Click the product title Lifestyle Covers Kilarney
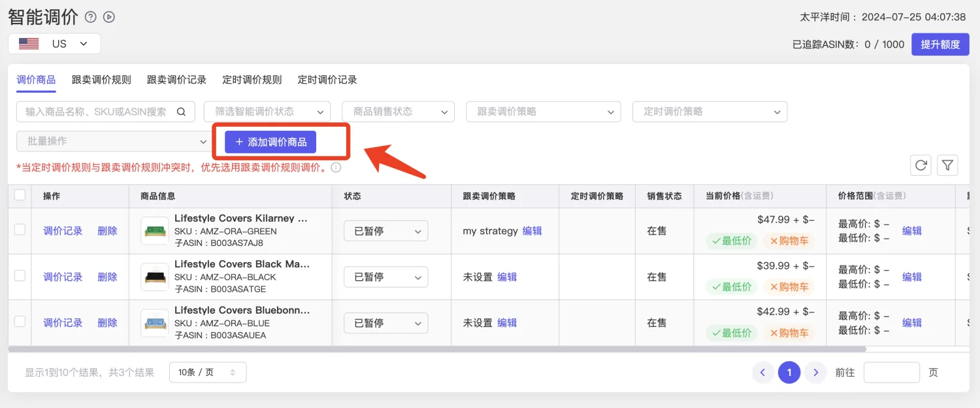 pos(240,218)
